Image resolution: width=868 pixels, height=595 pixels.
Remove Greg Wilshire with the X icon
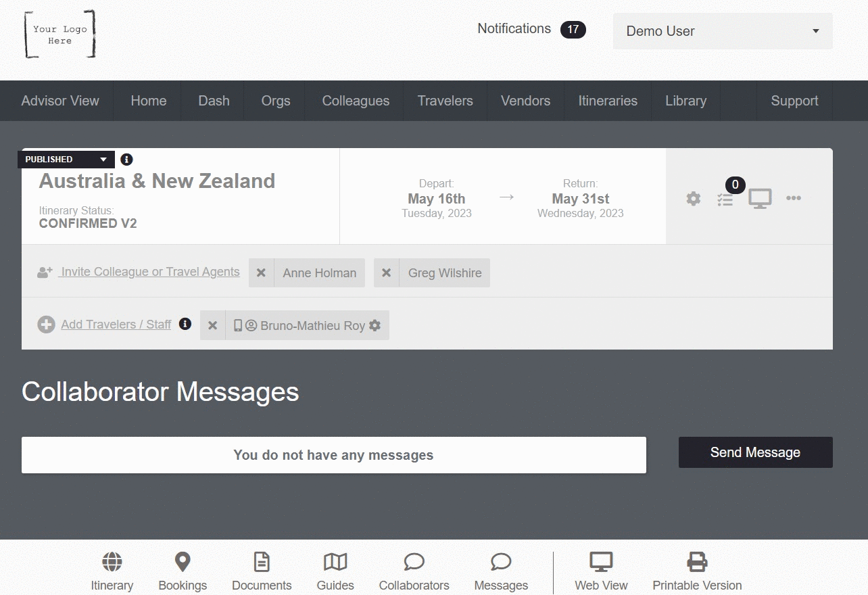pyautogui.click(x=386, y=273)
